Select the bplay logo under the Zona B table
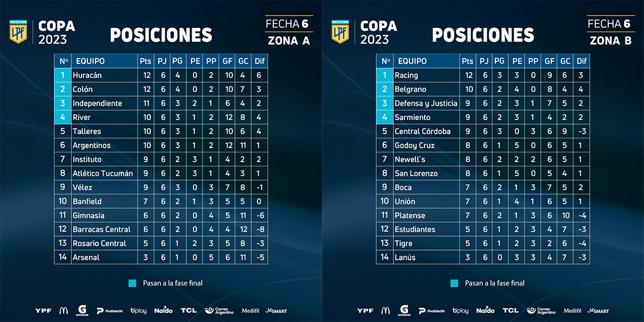Viewport: 644px width, 322px height. coord(460,311)
